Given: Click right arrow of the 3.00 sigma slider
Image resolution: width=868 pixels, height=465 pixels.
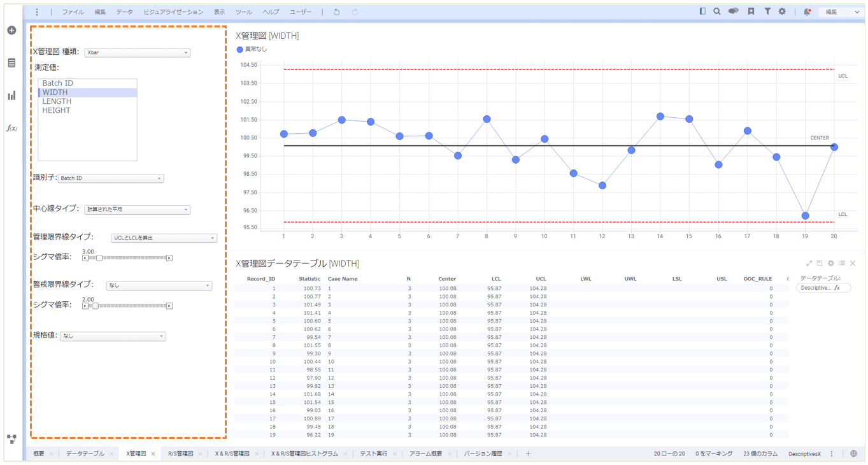Looking at the screenshot, I should 169,258.
